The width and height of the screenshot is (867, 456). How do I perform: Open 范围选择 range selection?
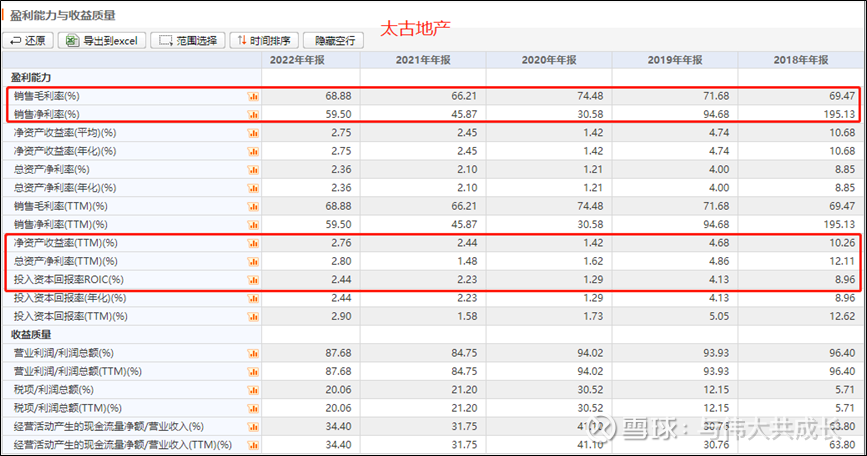188,40
